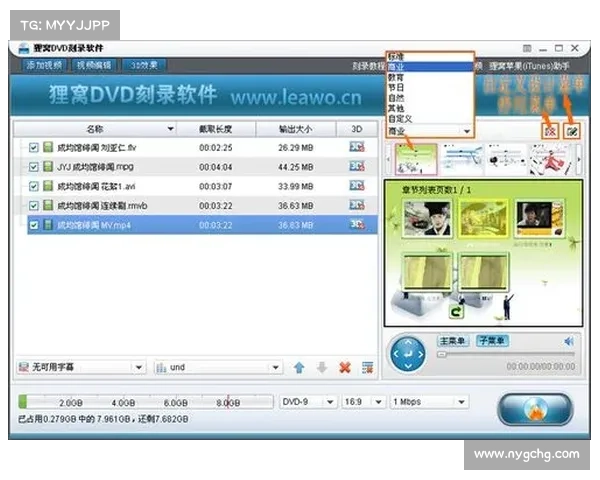Viewport: 600px width, 480px height.
Task: Delete selected video with red X icon
Action: tap(345, 368)
